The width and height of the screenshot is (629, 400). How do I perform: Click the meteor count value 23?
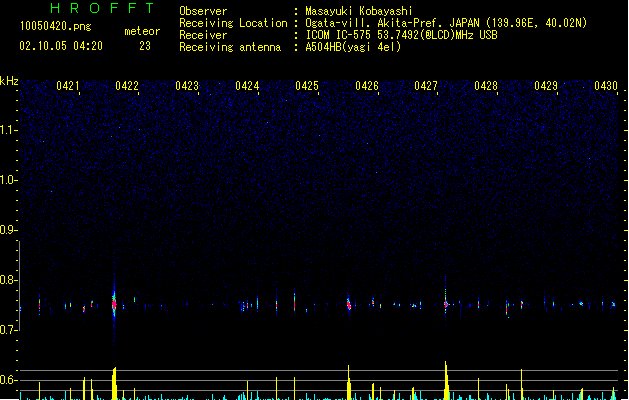click(x=145, y=46)
